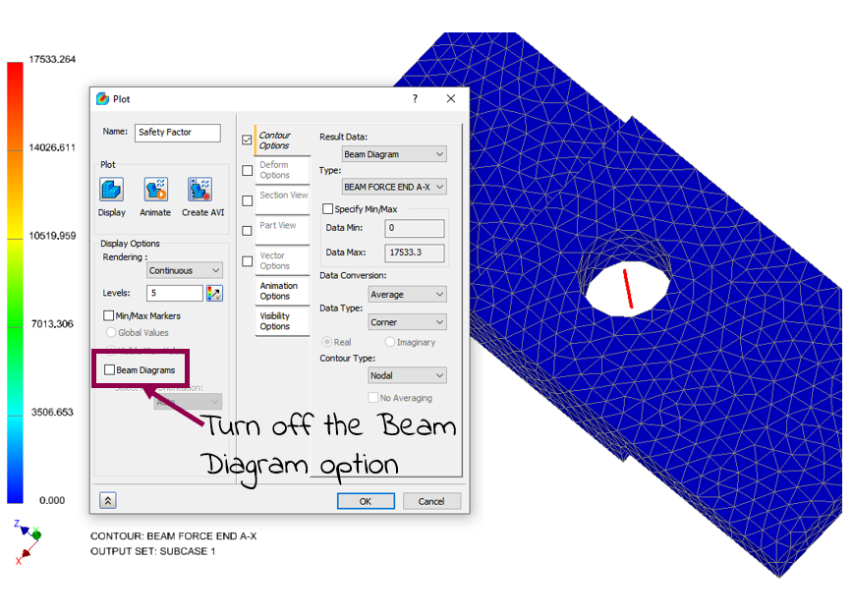This screenshot has height=616, width=853.
Task: Click the Cancel button
Action: pyautogui.click(x=431, y=501)
